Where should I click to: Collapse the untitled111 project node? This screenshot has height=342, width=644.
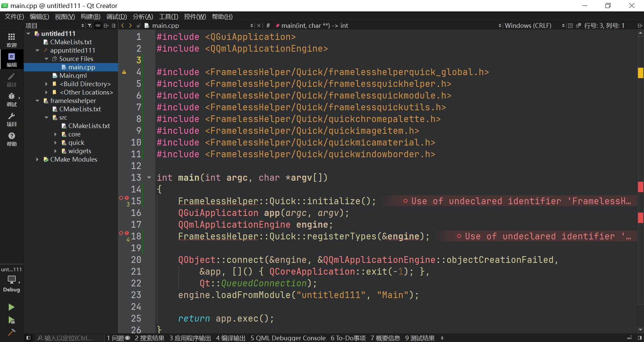click(x=29, y=34)
